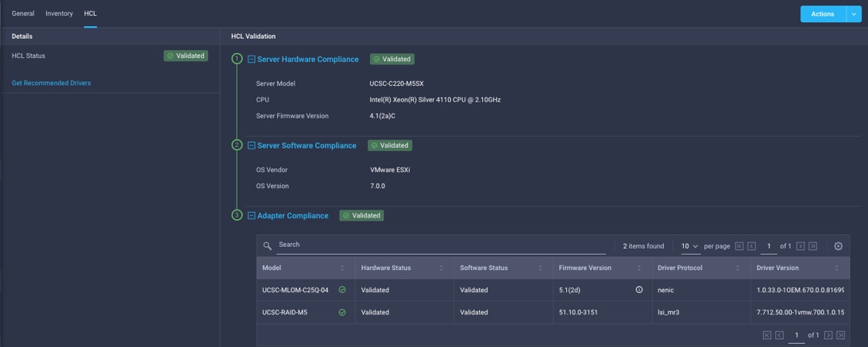This screenshot has height=347, width=868.
Task: Sort by Software Status column arrows
Action: click(x=540, y=268)
